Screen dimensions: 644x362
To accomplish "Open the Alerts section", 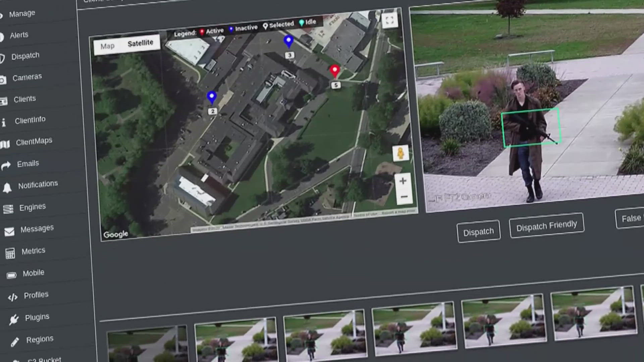I will coord(18,35).
